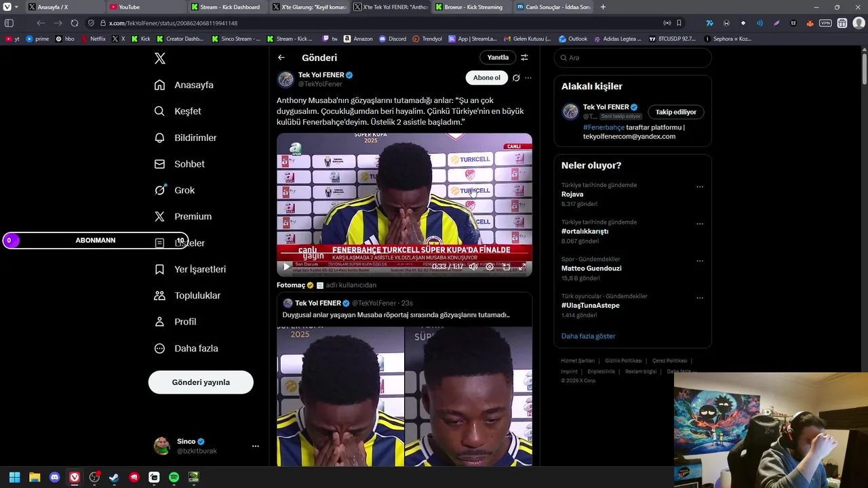Click Grok explain icon on post
The height and width of the screenshot is (488, 868).
pyautogui.click(x=516, y=78)
